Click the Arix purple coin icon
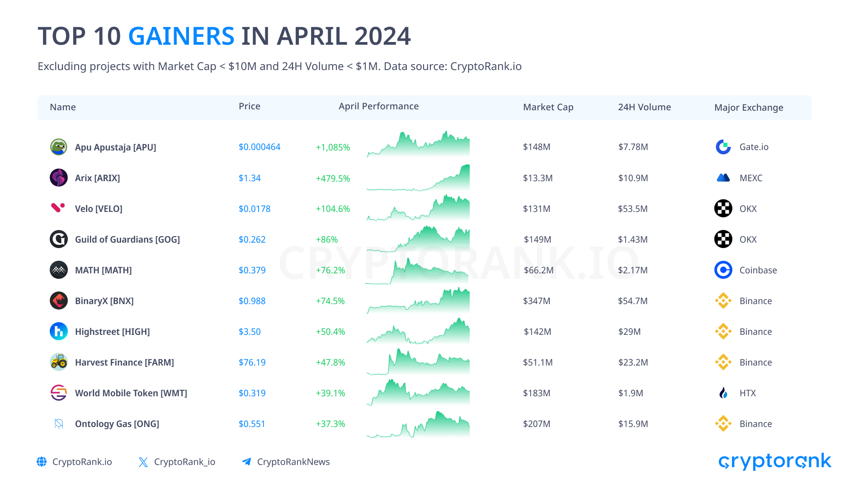 coord(59,178)
